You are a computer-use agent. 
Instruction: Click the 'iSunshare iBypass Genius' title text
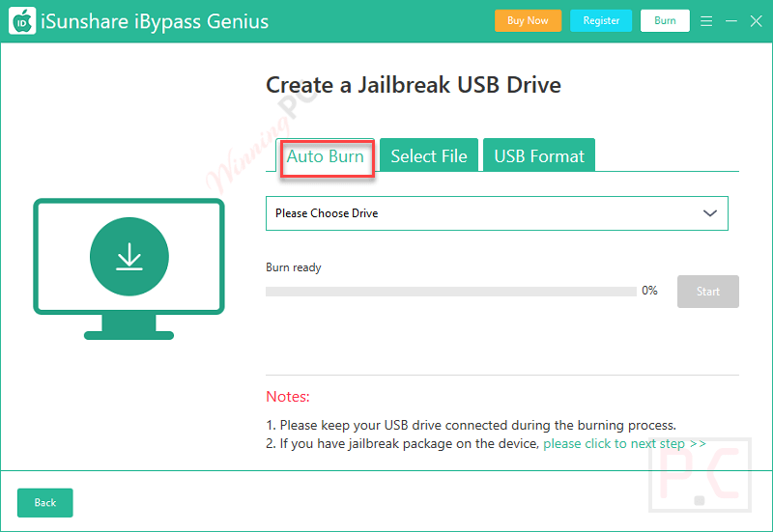pyautogui.click(x=155, y=21)
